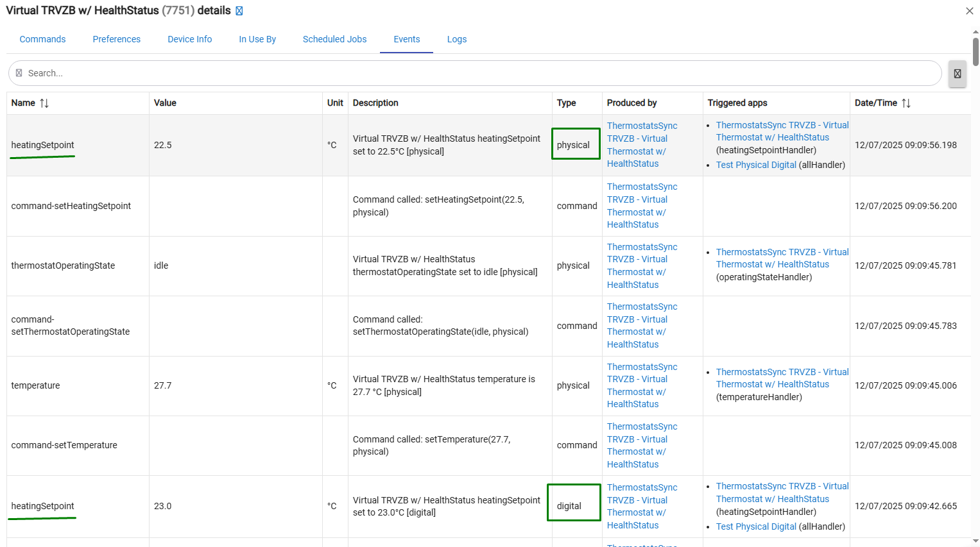The image size is (980, 547).
Task: Click the icon next to the details title
Action: pyautogui.click(x=239, y=11)
